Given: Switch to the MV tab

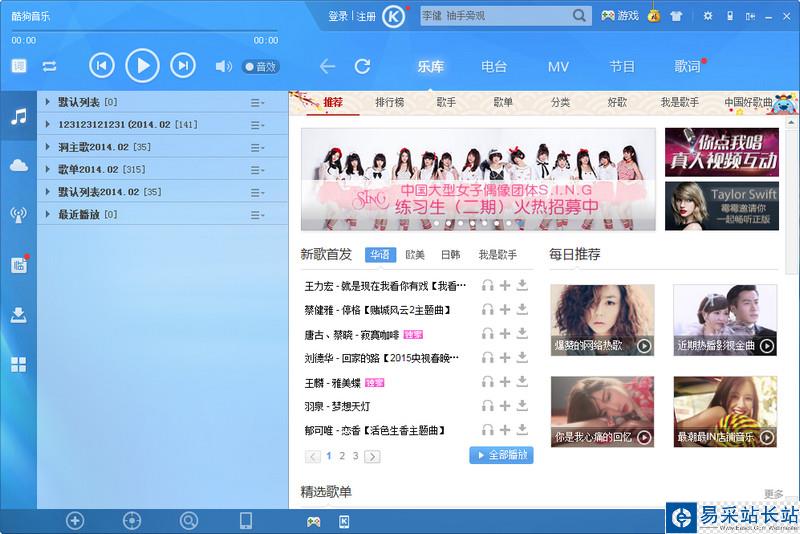Looking at the screenshot, I should (558, 66).
